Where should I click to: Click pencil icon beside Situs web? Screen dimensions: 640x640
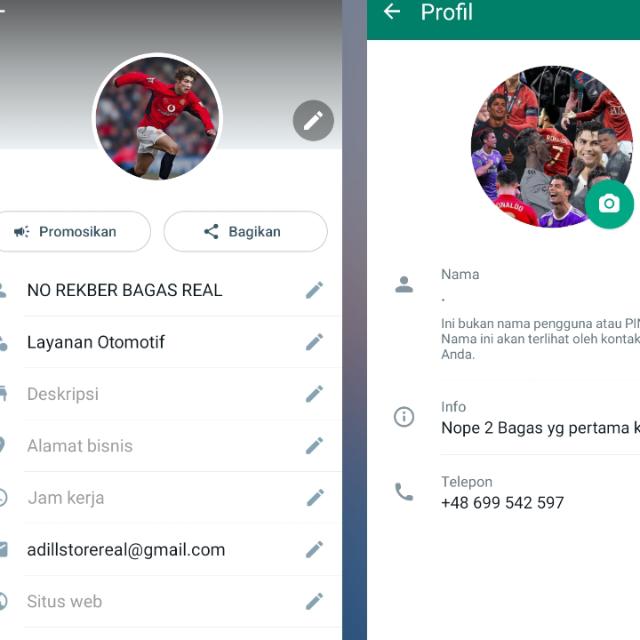coord(314,602)
